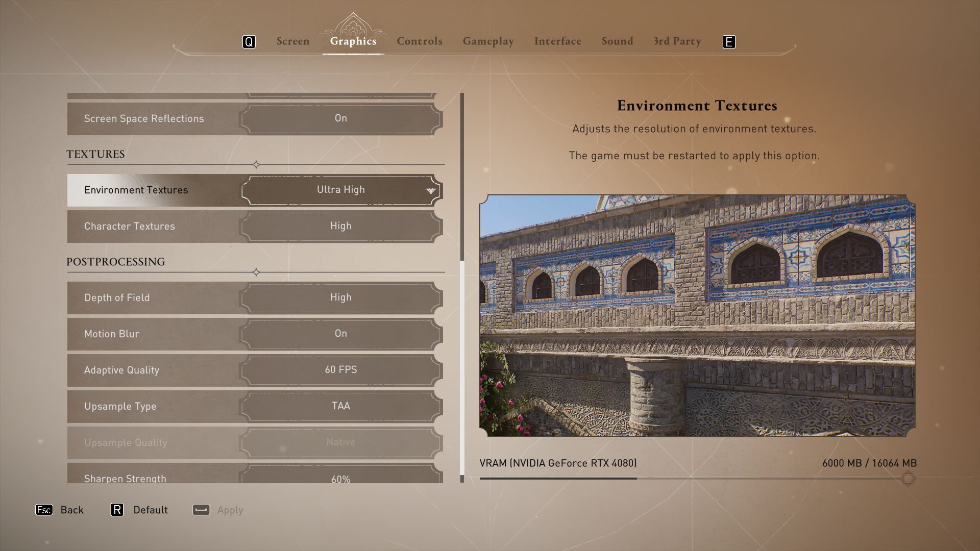Open the Character Textures High dropdown
Image resolution: width=980 pixels, height=551 pixels.
[340, 226]
